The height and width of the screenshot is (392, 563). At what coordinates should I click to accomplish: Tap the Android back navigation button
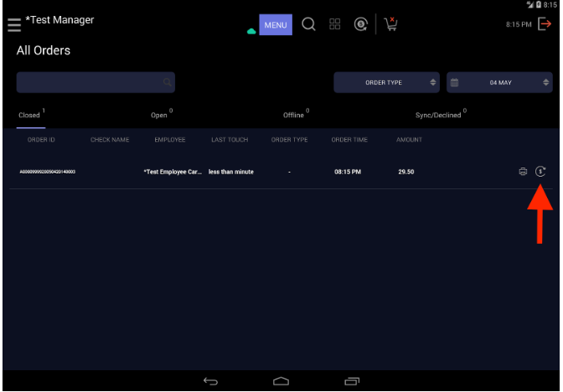pyautogui.click(x=210, y=381)
